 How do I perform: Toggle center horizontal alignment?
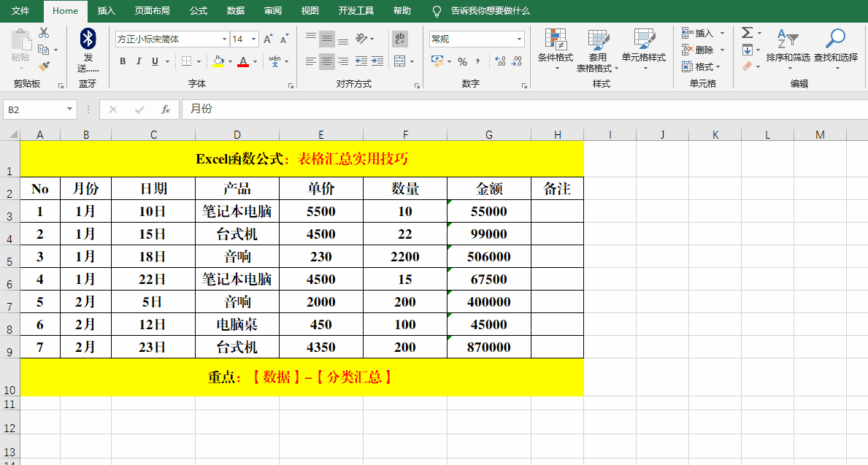(327, 61)
